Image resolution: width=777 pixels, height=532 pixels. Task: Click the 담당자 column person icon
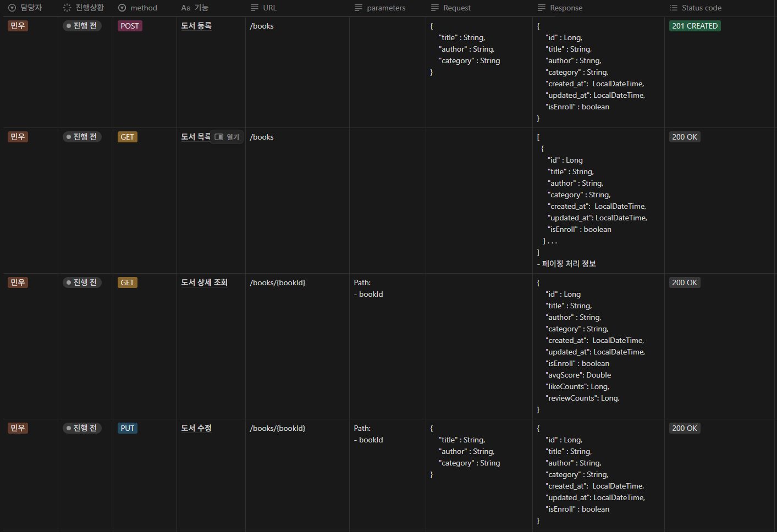tap(12, 8)
